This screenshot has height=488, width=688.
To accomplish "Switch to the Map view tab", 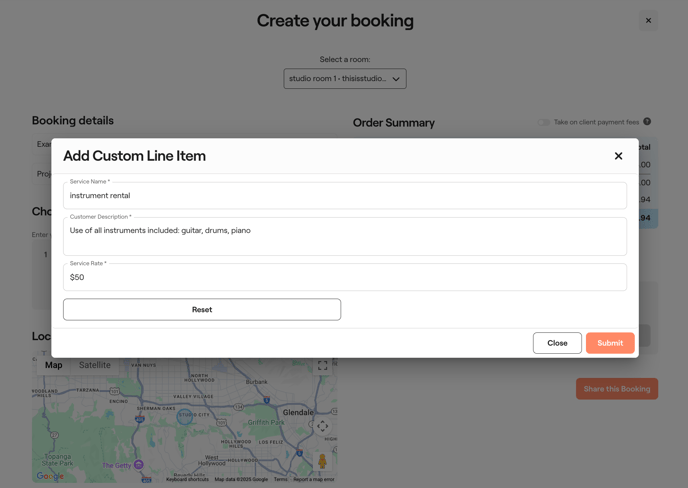I will click(x=54, y=365).
